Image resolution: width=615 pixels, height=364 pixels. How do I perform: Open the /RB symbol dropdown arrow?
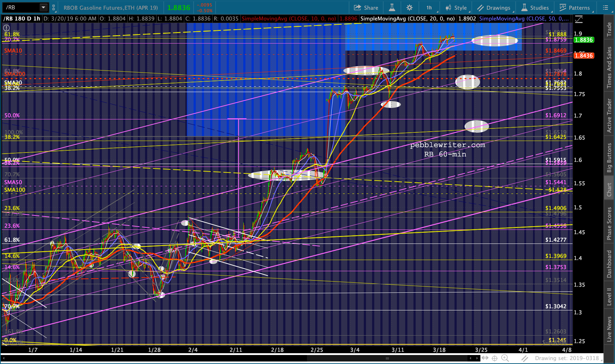pyautogui.click(x=44, y=8)
